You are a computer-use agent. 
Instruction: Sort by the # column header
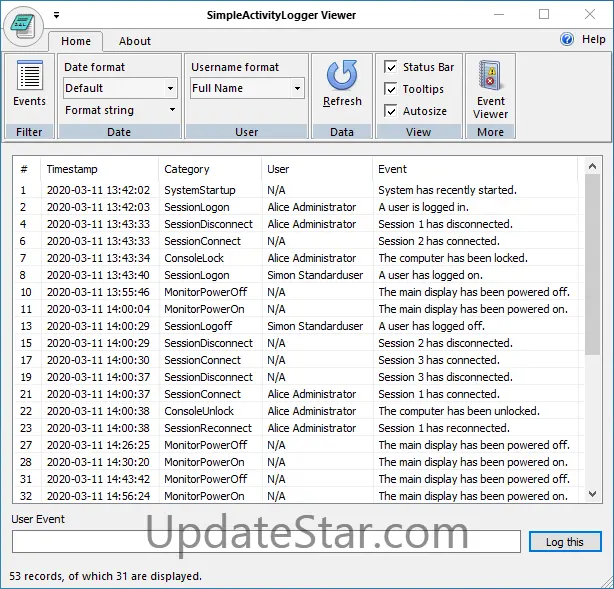[27, 169]
